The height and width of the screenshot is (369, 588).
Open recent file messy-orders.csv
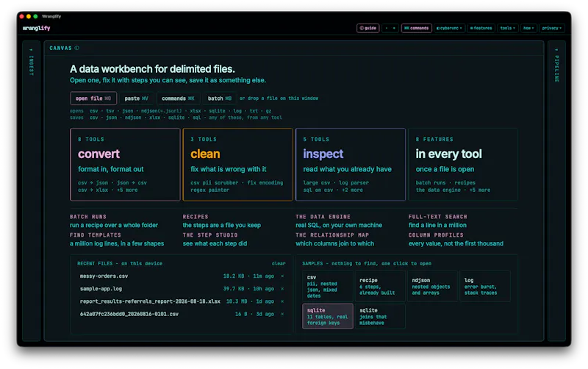click(x=104, y=276)
